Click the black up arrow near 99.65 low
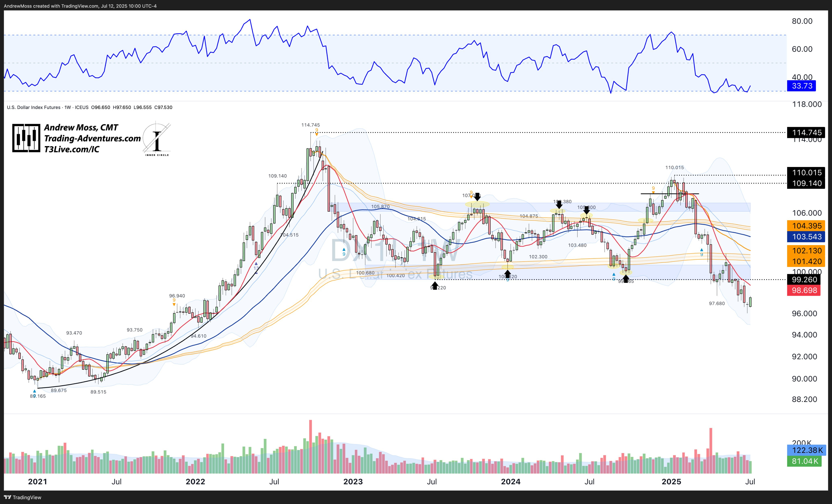832x504 pixels. (x=626, y=279)
